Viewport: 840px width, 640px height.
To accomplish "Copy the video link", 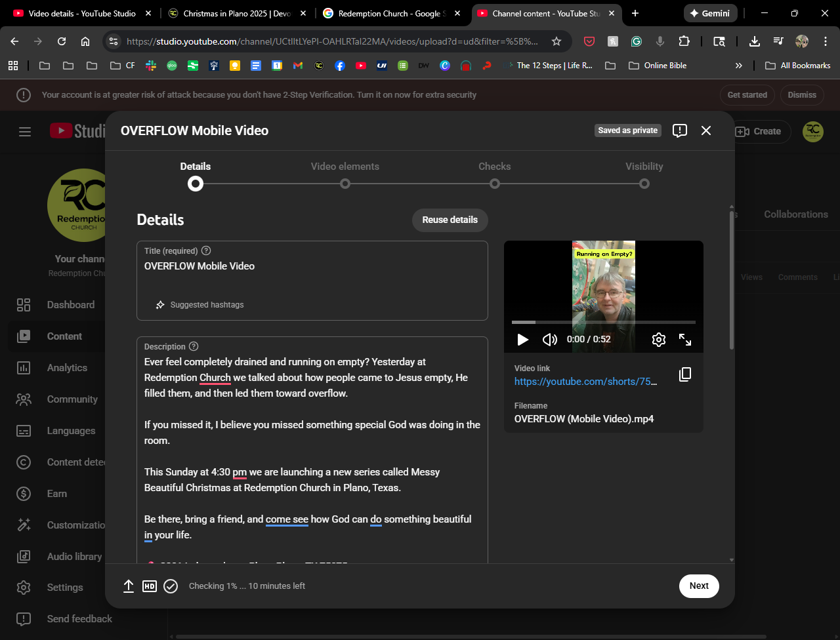I will point(685,374).
